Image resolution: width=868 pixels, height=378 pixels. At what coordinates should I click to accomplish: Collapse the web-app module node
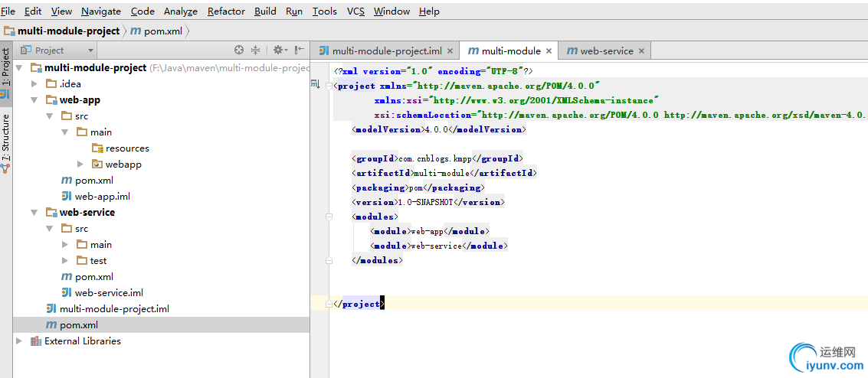[34, 100]
